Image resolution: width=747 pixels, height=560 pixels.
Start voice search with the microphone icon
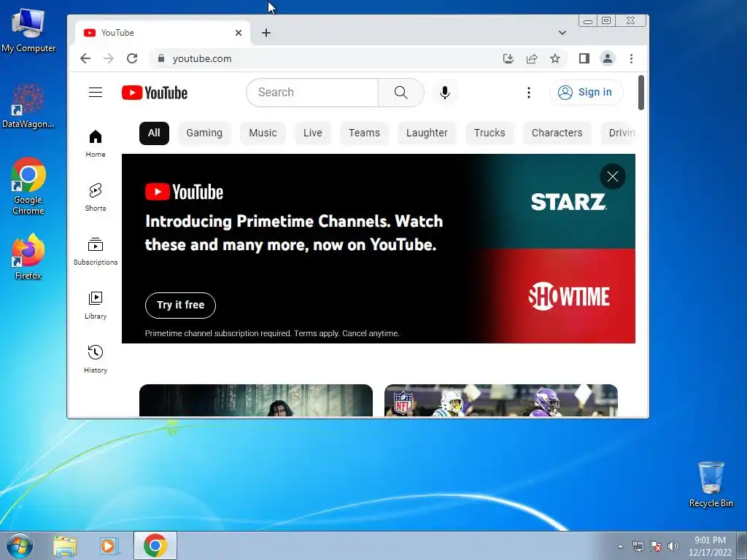(445, 93)
